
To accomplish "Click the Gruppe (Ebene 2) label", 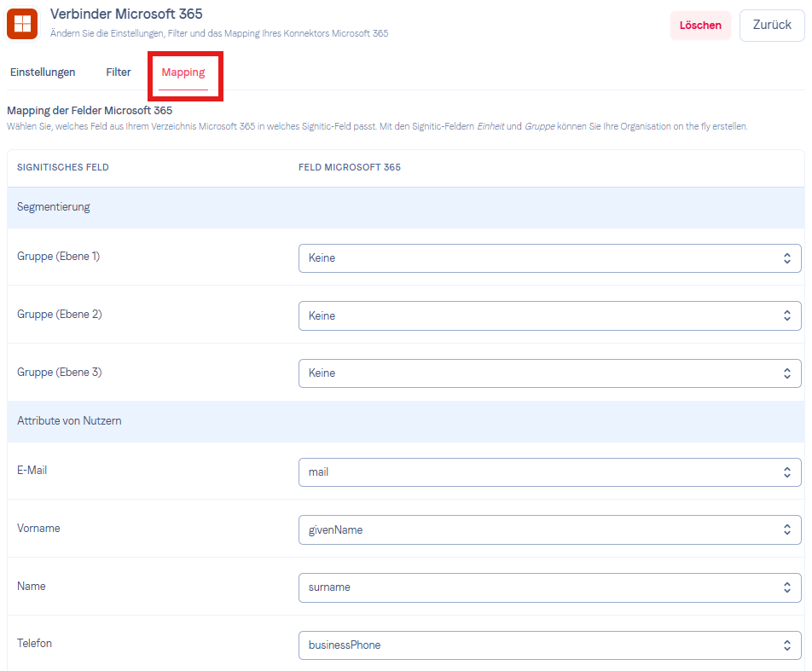I will pos(60,315).
